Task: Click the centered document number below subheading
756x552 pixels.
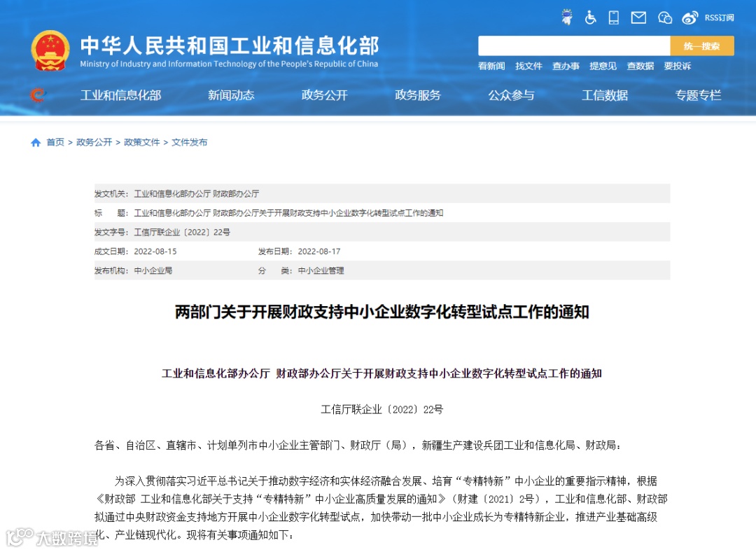Action: (x=382, y=410)
